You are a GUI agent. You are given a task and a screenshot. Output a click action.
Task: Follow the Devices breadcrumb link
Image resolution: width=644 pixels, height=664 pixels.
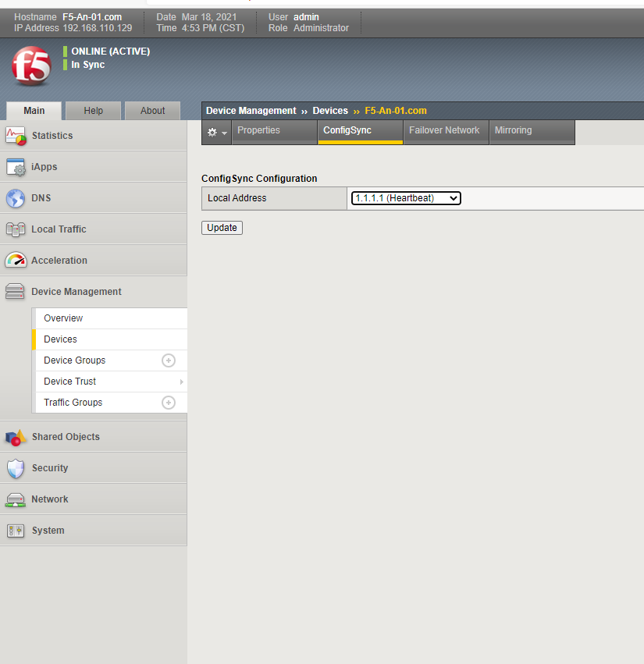tap(330, 111)
